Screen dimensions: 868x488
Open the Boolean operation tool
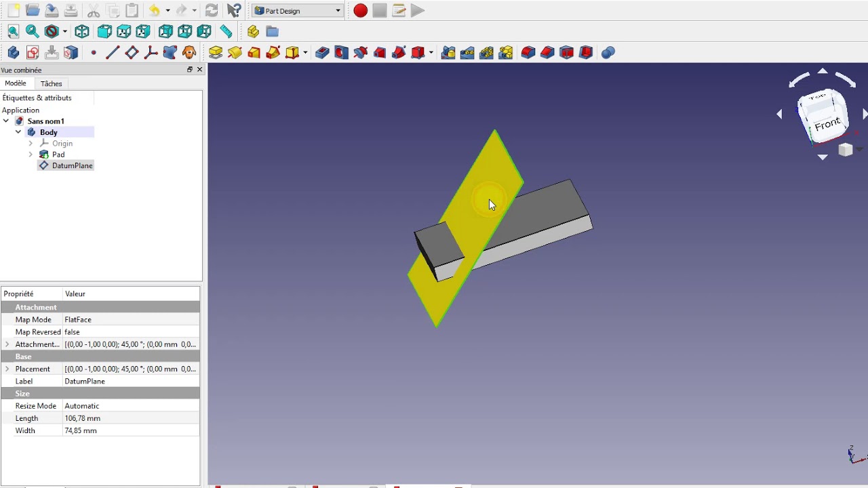click(x=608, y=52)
